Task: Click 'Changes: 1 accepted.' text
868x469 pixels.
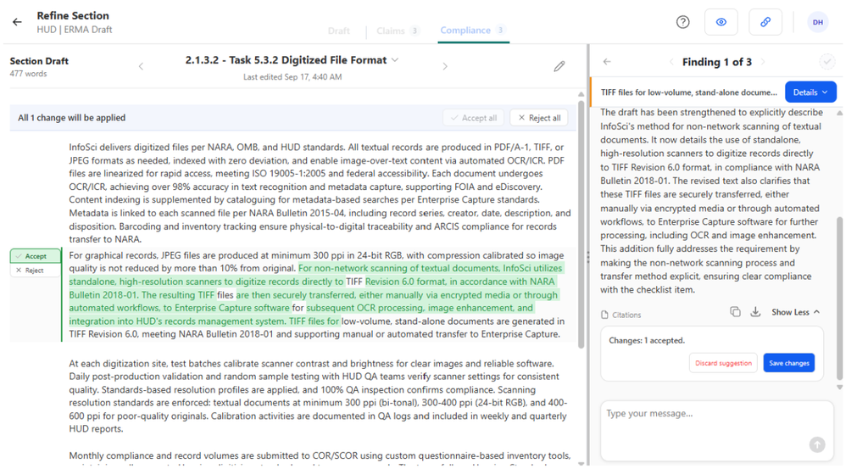Action: click(647, 341)
